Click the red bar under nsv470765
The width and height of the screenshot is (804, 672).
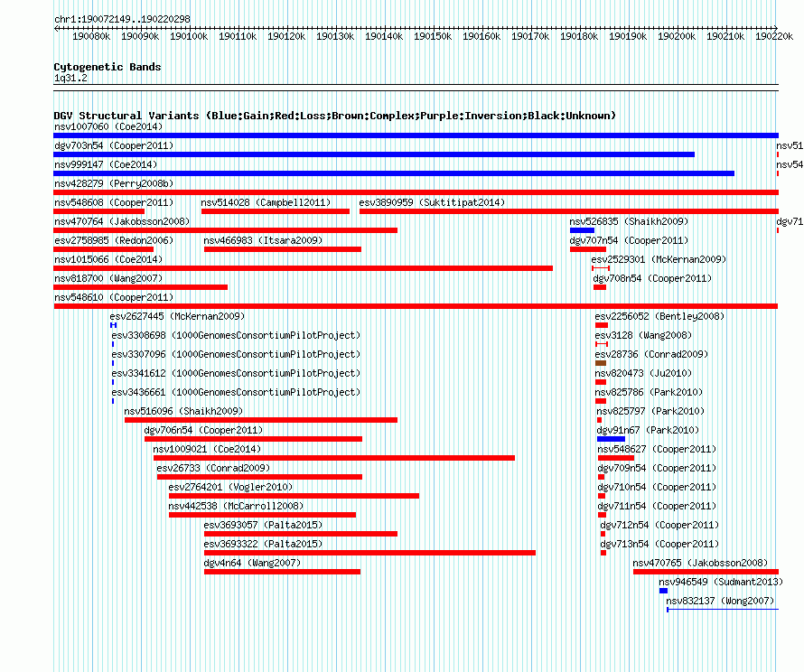[706, 572]
